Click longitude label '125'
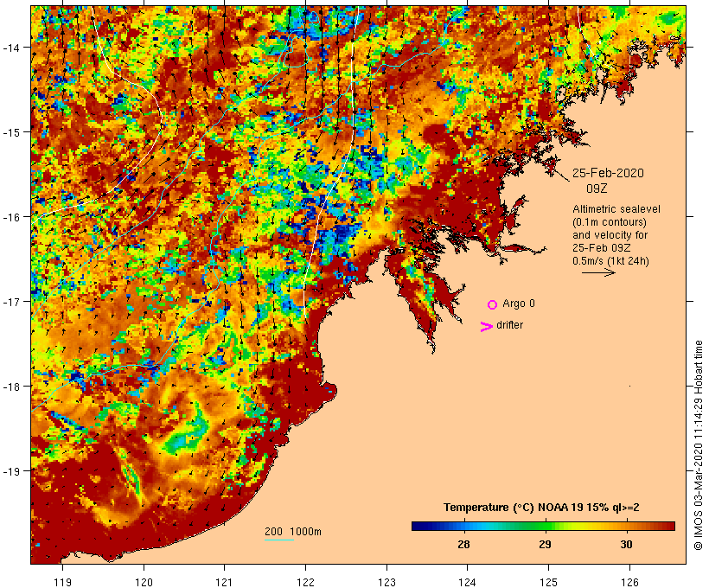 (548, 582)
